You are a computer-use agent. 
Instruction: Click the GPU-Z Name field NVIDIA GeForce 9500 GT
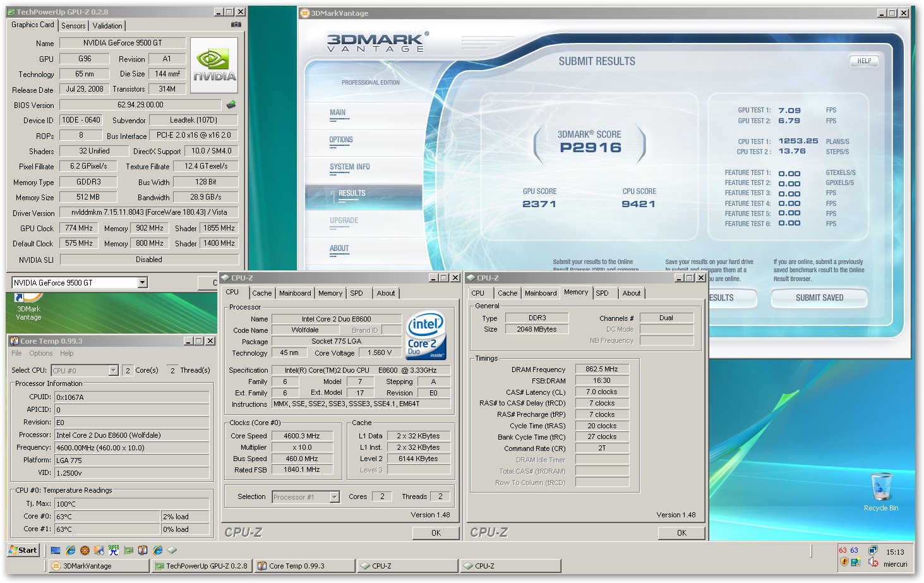[123, 43]
